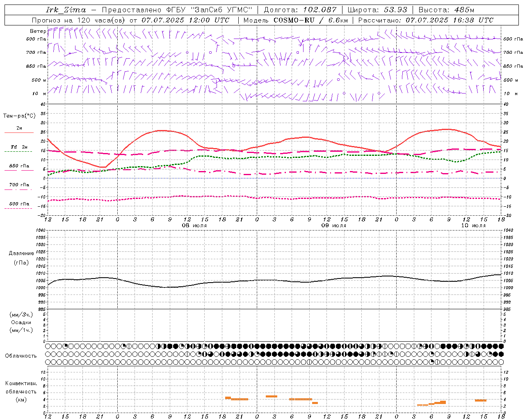Viewport: 525px width, 420px height.
Task: Click the 'Облачность' cloud cover label
Action: tap(21, 356)
